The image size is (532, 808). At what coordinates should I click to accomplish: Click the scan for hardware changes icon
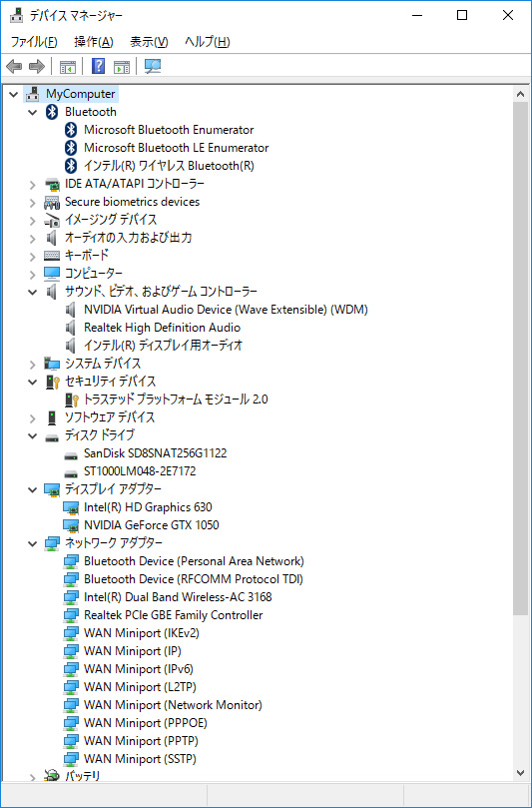pyautogui.click(x=153, y=66)
